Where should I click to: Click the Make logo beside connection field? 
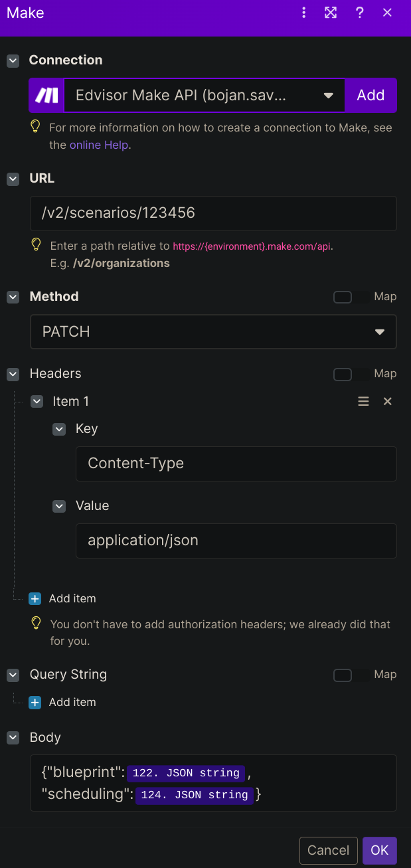click(x=46, y=95)
